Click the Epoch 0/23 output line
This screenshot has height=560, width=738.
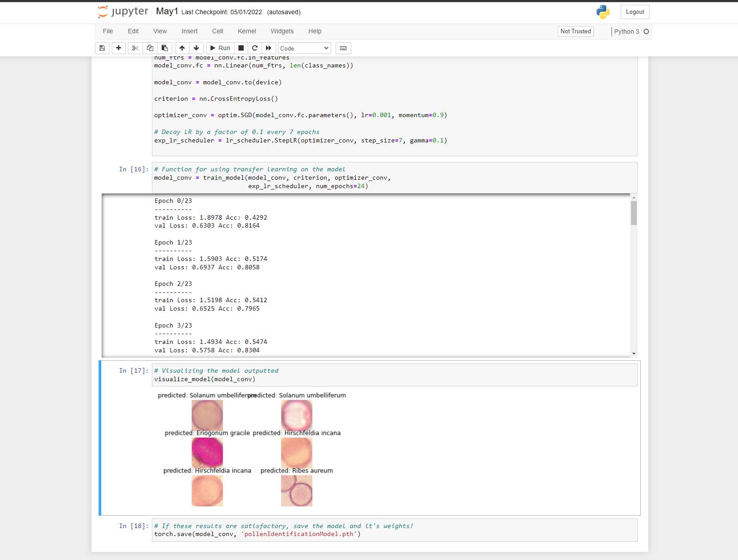click(173, 201)
